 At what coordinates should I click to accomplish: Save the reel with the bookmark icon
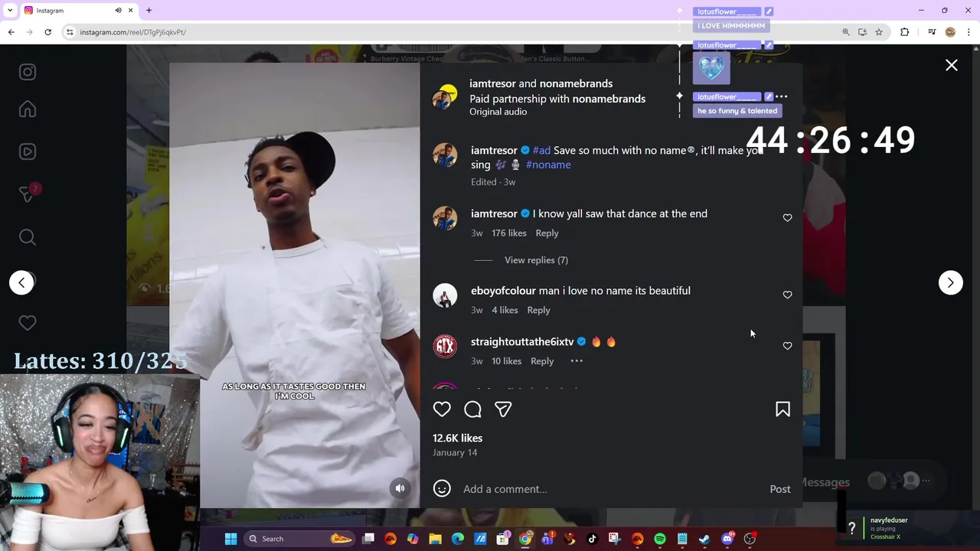(782, 409)
